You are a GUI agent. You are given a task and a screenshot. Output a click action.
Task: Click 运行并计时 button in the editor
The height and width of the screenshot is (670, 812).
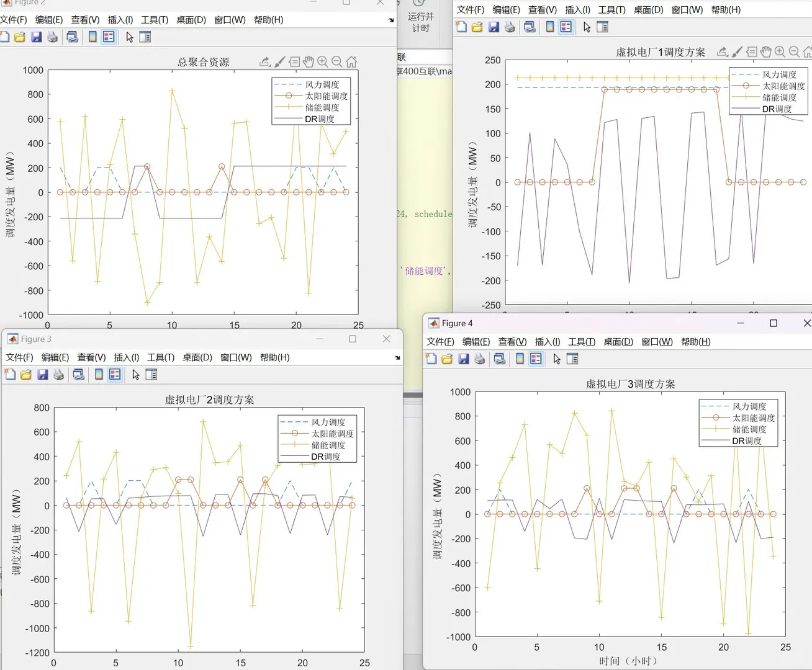click(x=421, y=19)
